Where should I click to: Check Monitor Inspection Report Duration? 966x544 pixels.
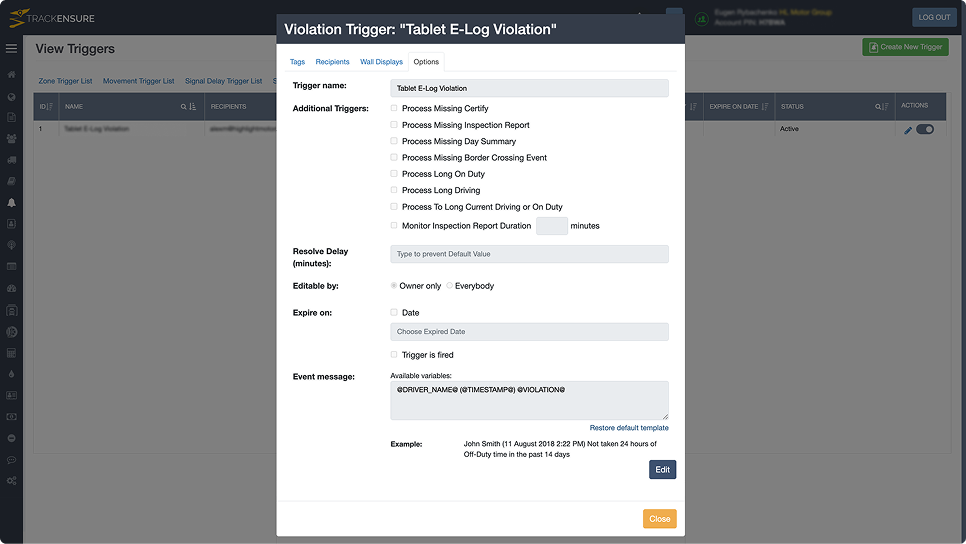coord(394,225)
